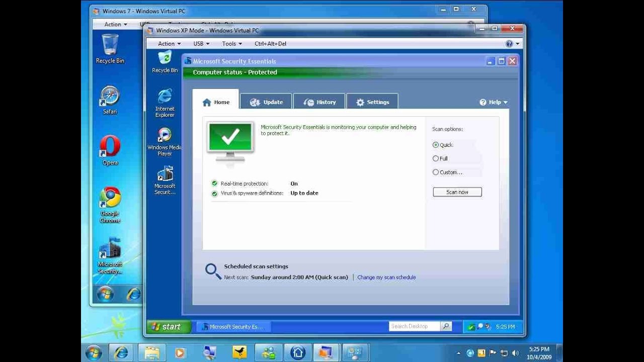The height and width of the screenshot is (362, 644).
Task: Open Microsoft Security shortcut on Windows 7 VM desktop
Action: 110,255
